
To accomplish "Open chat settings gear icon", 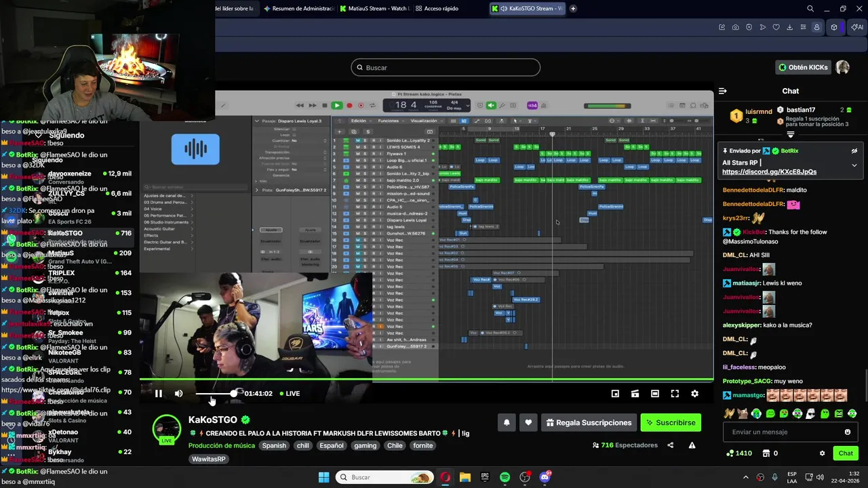I will [x=823, y=453].
